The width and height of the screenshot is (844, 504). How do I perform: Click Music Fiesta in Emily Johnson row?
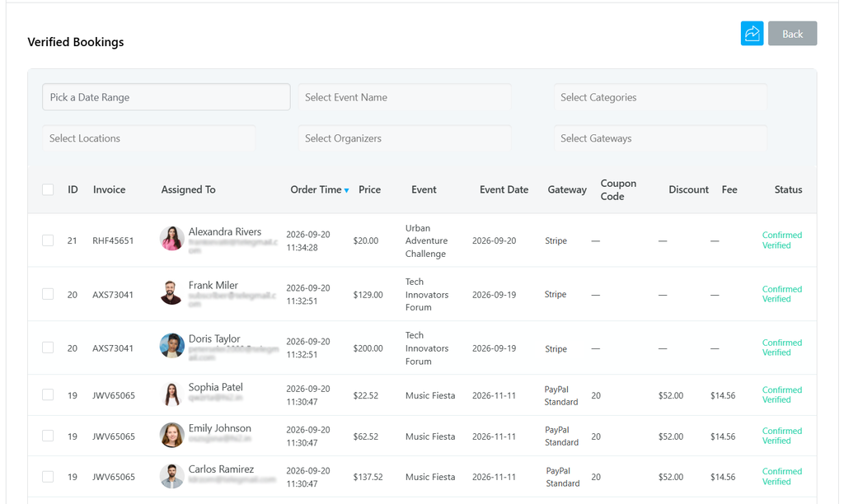430,436
